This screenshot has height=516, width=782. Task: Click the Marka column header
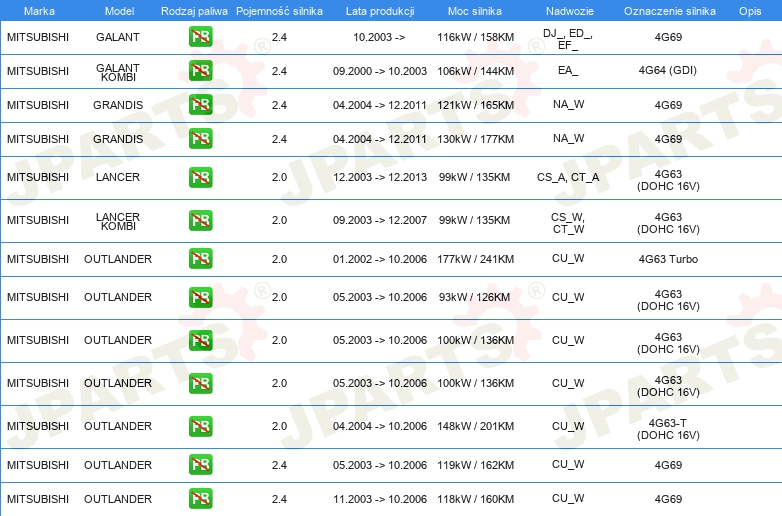coord(39,11)
